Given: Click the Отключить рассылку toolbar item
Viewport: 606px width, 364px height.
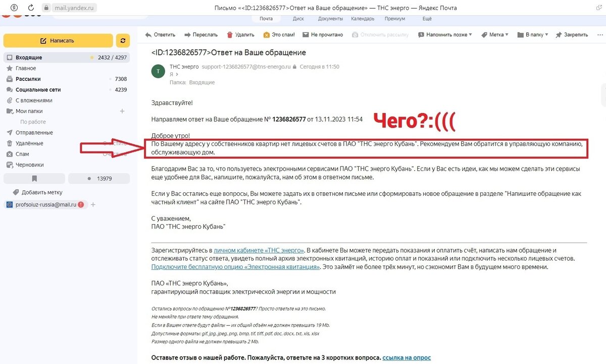Looking at the screenshot, I should point(380,35).
